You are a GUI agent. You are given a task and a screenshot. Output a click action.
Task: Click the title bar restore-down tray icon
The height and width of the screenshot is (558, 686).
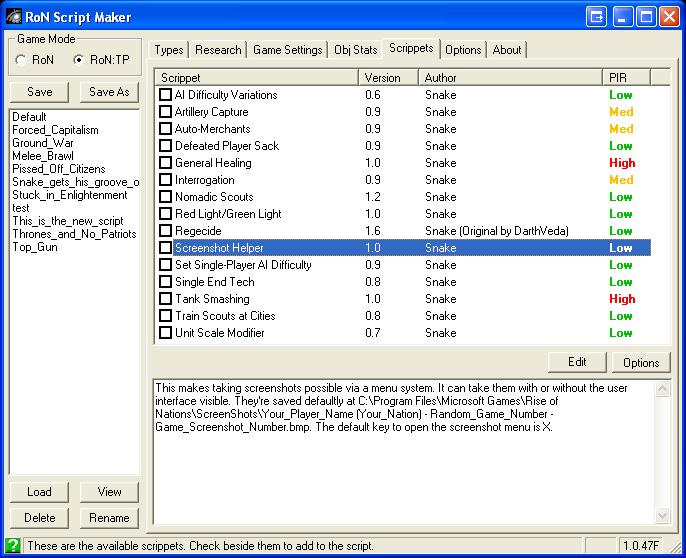pyautogui.click(x=597, y=17)
